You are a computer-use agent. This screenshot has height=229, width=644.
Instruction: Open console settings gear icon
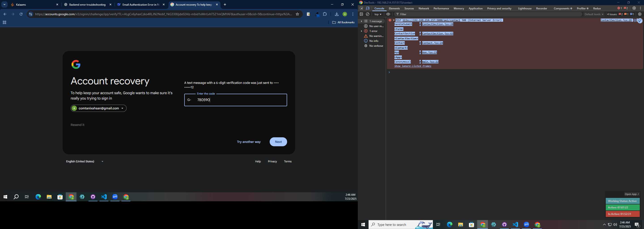[x=640, y=15]
